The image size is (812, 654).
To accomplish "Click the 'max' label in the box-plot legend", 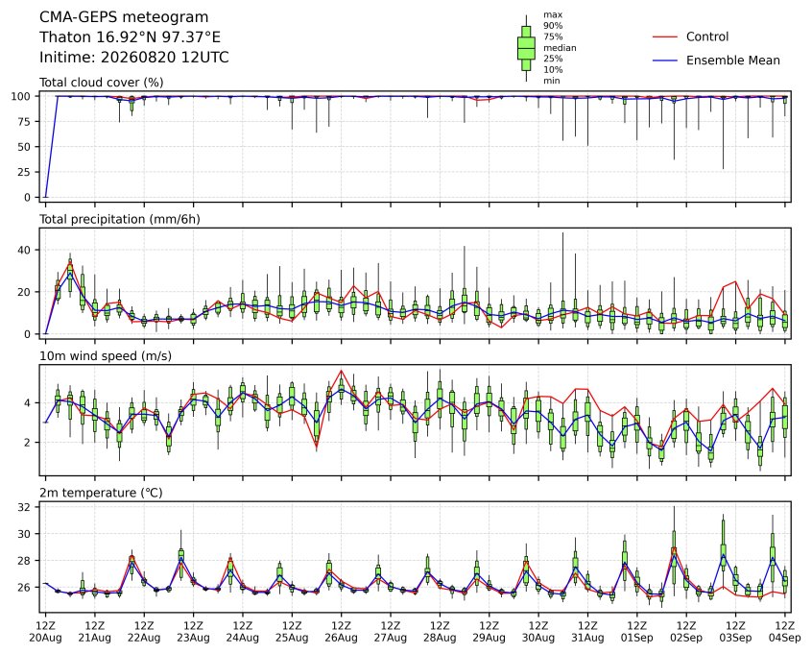I will 552,15.
